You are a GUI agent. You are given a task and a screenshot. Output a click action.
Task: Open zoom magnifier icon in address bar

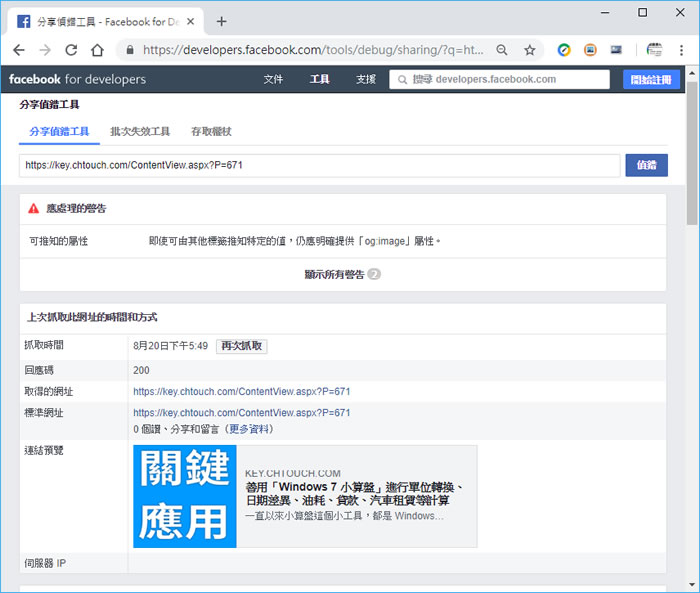(502, 50)
